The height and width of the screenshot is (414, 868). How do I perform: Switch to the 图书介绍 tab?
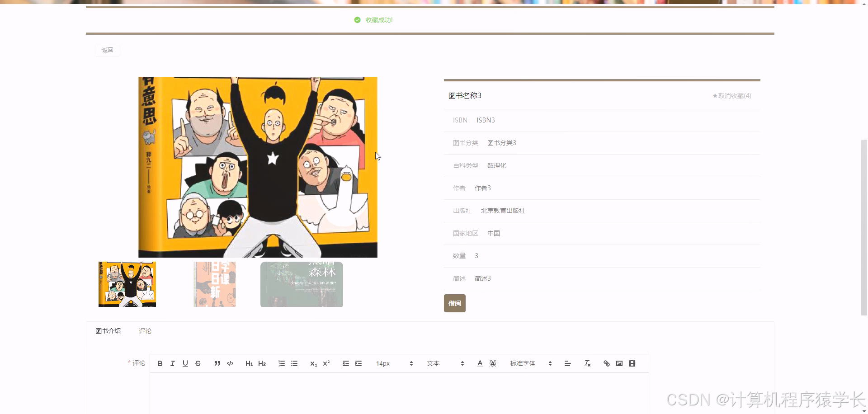point(108,330)
